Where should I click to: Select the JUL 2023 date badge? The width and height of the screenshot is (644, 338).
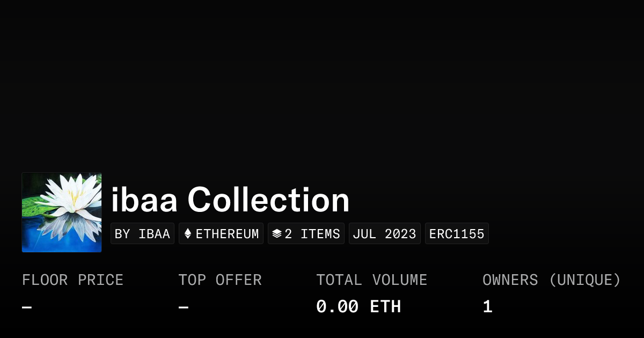click(x=384, y=234)
